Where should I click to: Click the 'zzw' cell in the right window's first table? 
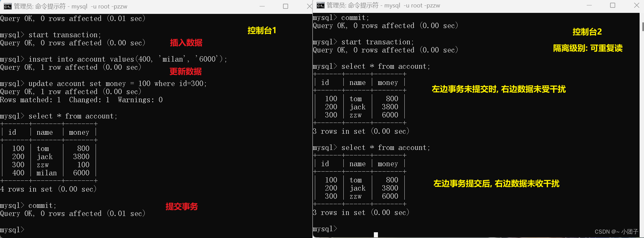pyautogui.click(x=356, y=115)
